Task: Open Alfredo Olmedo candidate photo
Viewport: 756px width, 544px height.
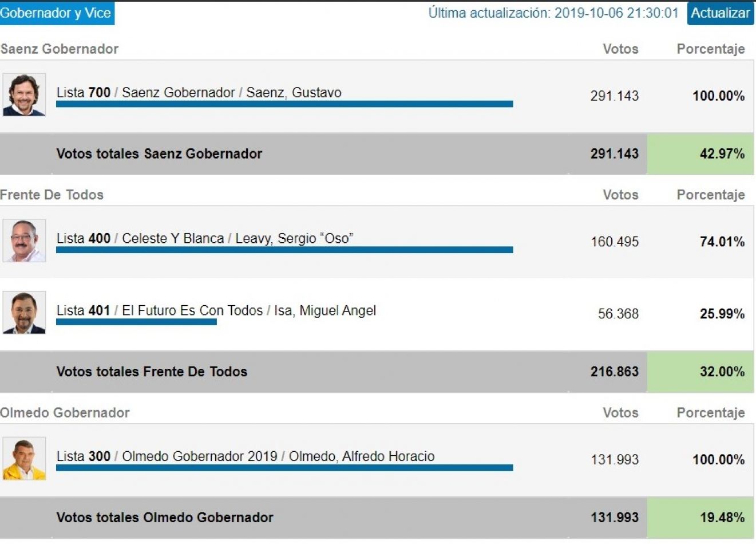Action: (x=24, y=459)
